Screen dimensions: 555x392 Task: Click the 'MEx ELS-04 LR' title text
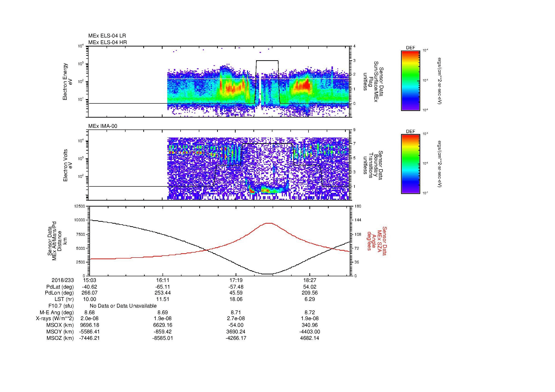point(107,36)
